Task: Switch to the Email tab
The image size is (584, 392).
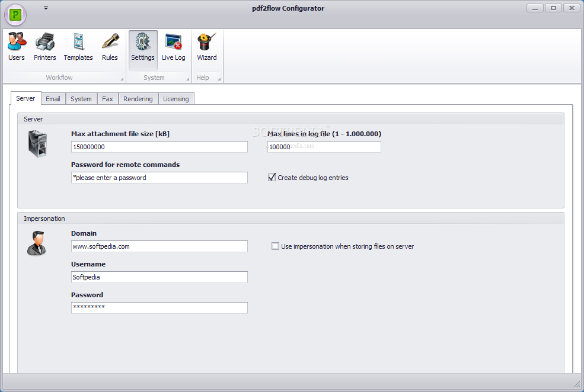Action: [53, 99]
